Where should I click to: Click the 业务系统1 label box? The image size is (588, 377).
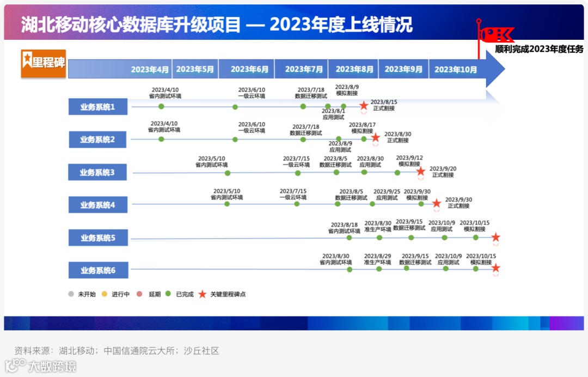pos(98,107)
